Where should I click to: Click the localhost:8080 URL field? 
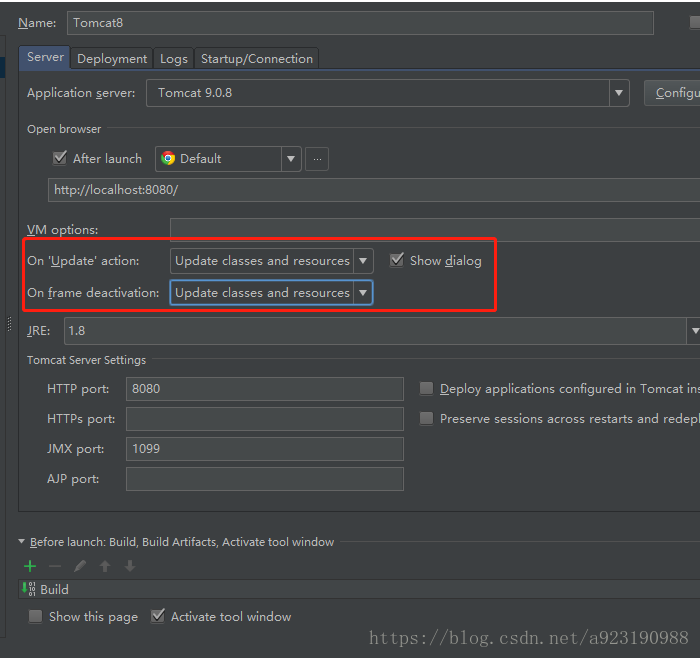click(x=374, y=190)
